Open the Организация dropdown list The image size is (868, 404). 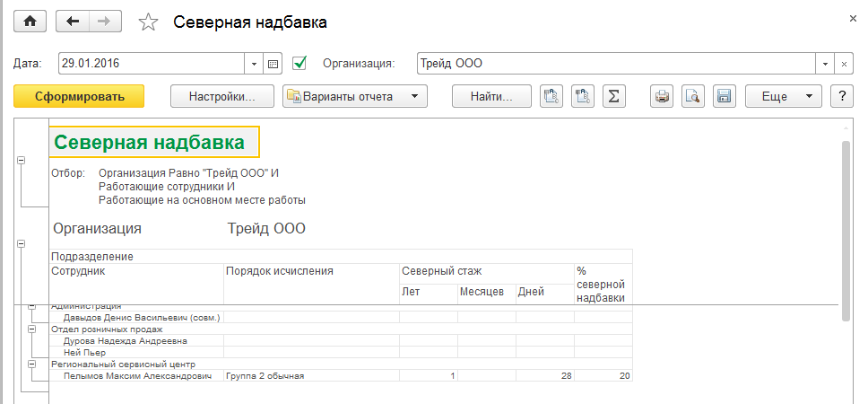pos(825,64)
